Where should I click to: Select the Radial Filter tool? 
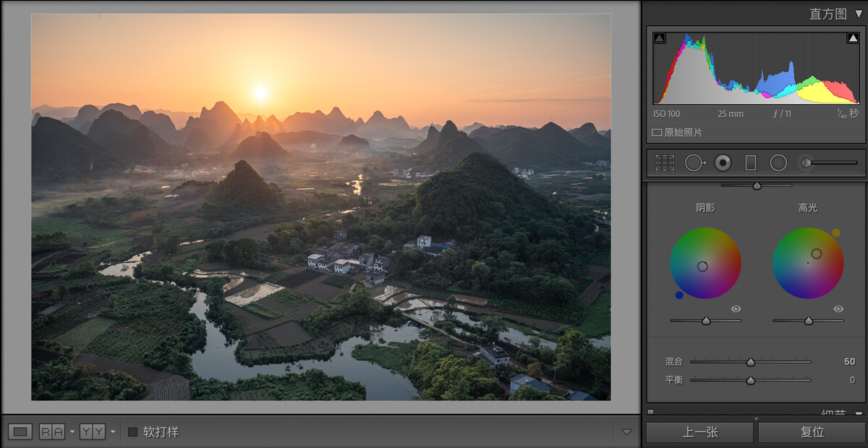pyautogui.click(x=778, y=163)
